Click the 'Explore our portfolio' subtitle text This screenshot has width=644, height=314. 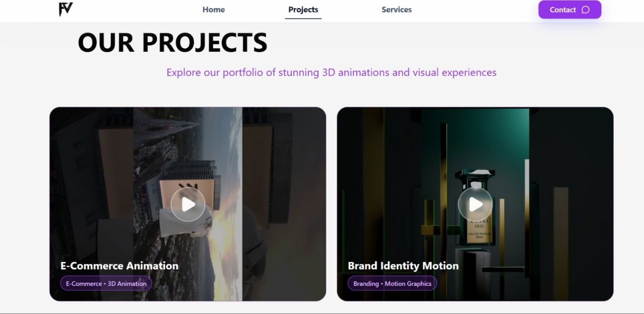tap(332, 72)
